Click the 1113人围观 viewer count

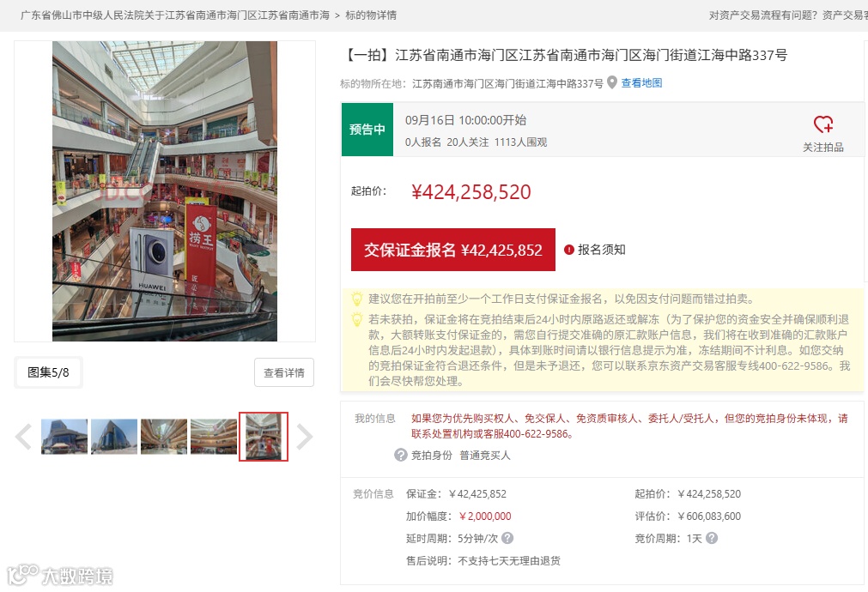(520, 142)
